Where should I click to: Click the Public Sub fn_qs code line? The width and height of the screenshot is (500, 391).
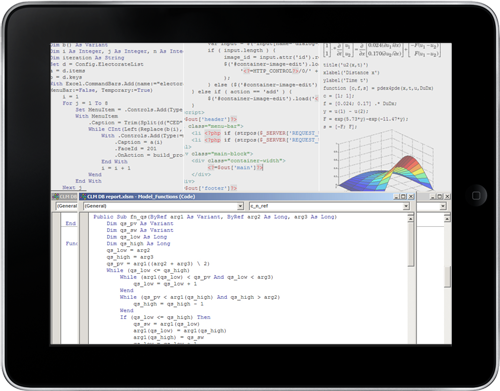(x=215, y=217)
